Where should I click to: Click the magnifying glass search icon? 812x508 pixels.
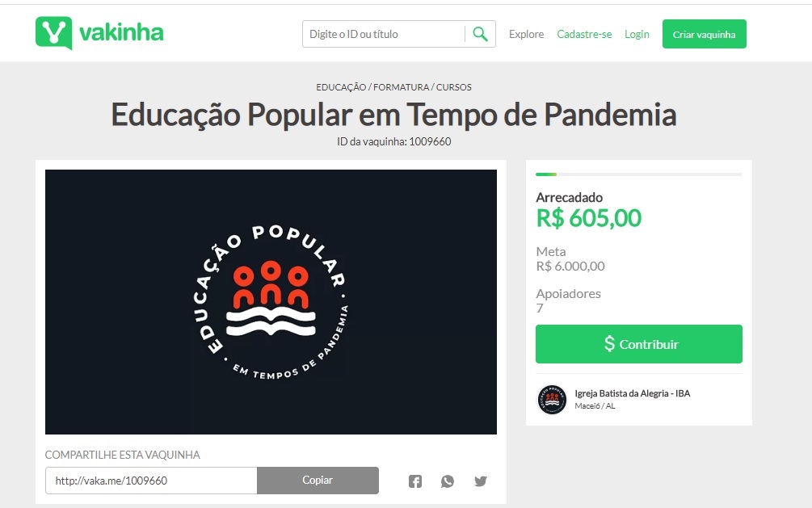coord(480,34)
